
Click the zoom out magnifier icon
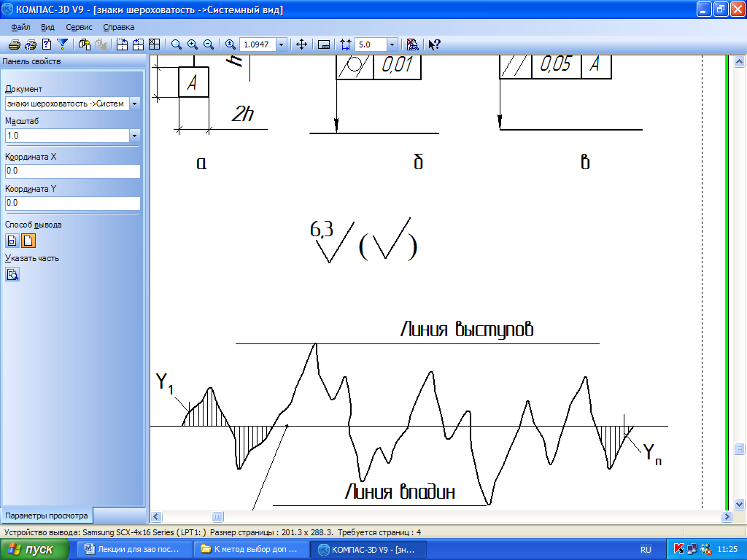(208, 44)
